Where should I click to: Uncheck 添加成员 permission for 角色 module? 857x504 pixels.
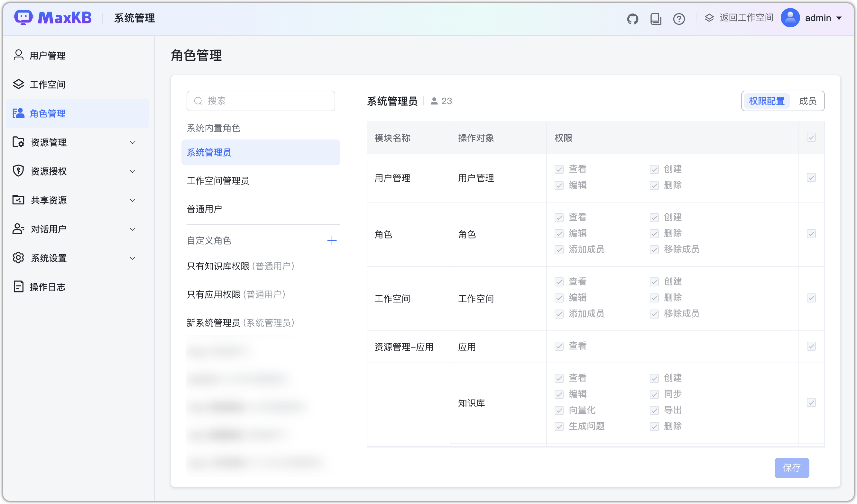(559, 250)
